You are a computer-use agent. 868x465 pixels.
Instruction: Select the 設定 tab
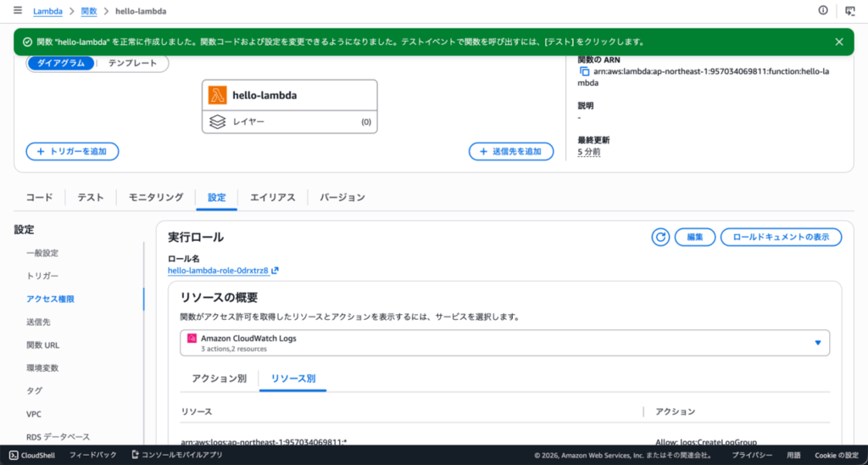point(217,198)
